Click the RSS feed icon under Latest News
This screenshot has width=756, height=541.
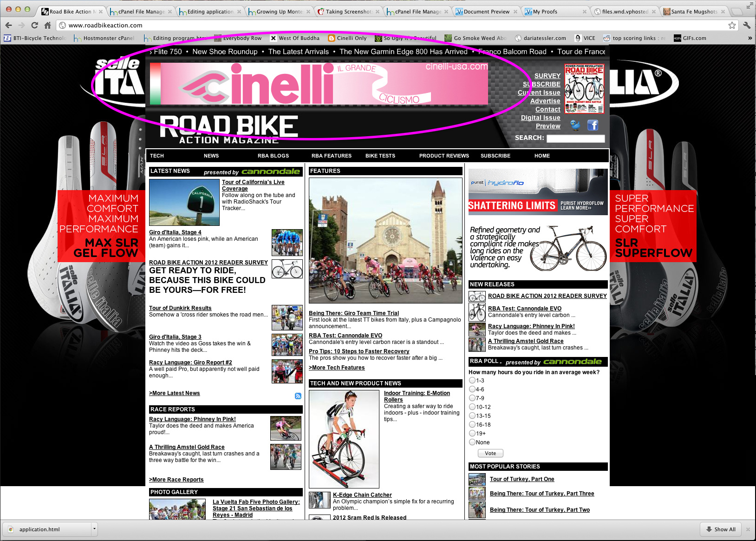pyautogui.click(x=298, y=396)
